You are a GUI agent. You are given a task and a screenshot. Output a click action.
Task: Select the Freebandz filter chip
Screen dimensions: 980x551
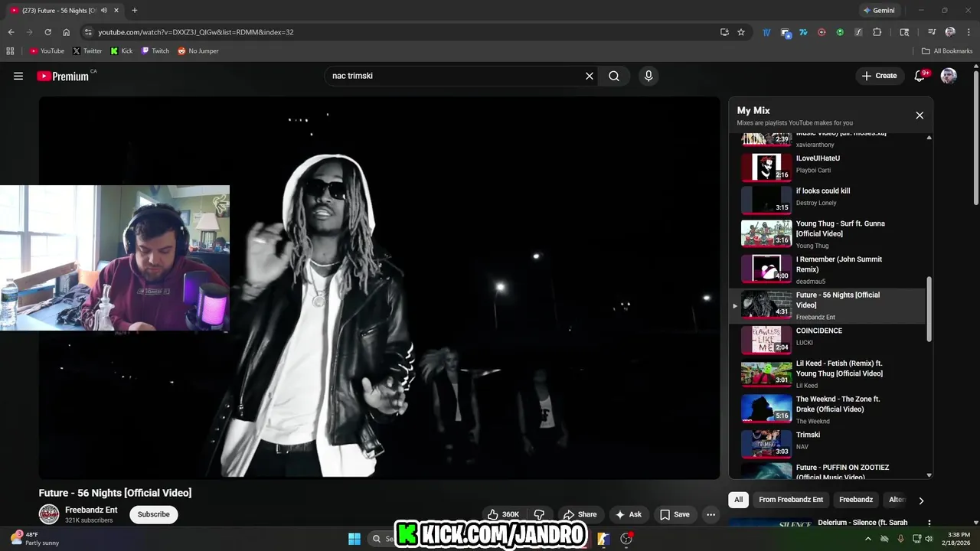point(856,500)
